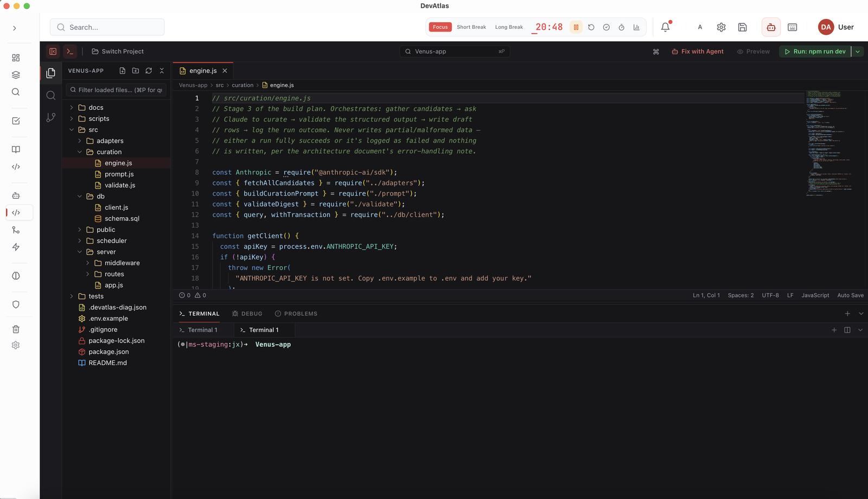The height and width of the screenshot is (499, 868).
Task: Open the book docs icon in left sidebar
Action: point(16,149)
